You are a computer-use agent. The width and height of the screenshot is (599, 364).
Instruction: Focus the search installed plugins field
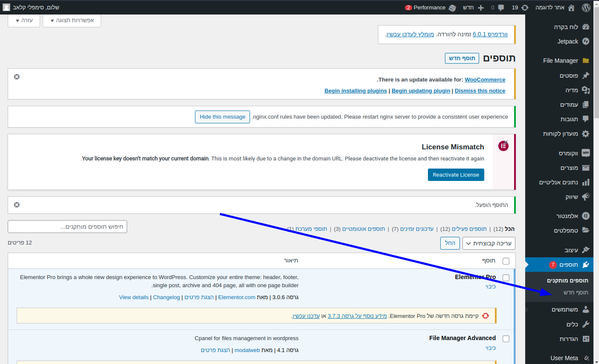[x=67, y=227]
